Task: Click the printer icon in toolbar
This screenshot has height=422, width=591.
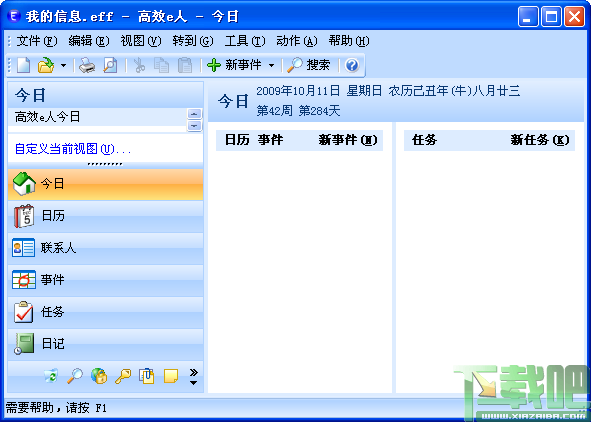Action: tap(87, 65)
